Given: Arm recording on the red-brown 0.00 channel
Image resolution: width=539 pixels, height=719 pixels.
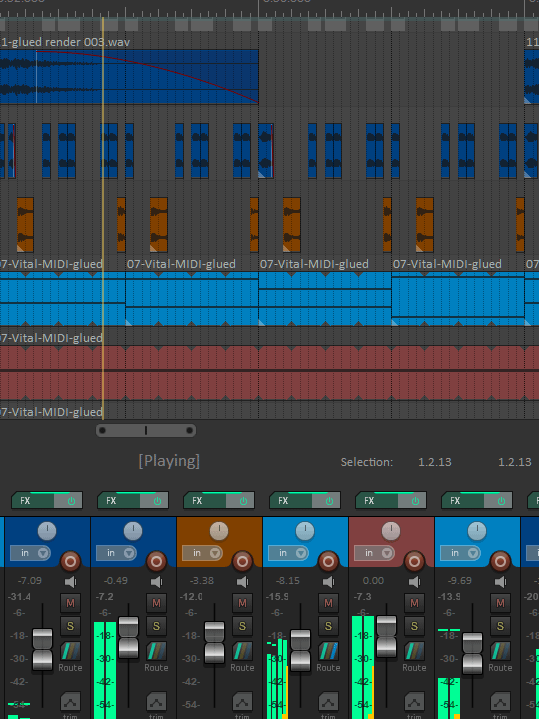Looking at the screenshot, I should click(x=414, y=561).
